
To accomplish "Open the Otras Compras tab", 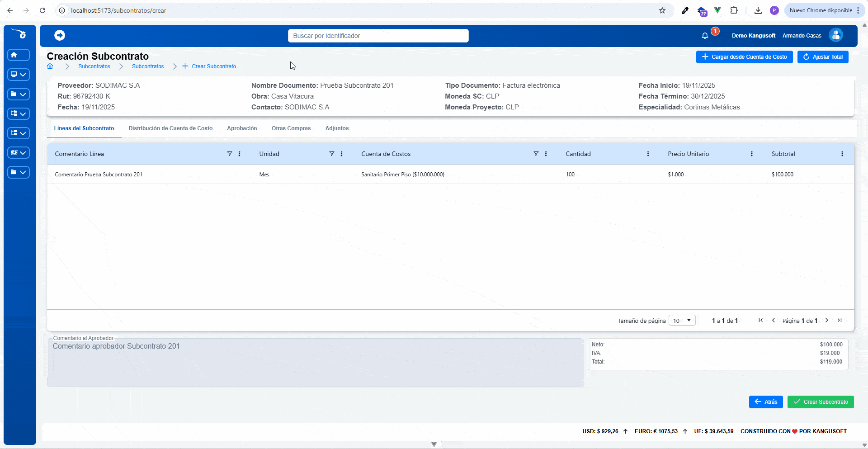I will pyautogui.click(x=291, y=128).
